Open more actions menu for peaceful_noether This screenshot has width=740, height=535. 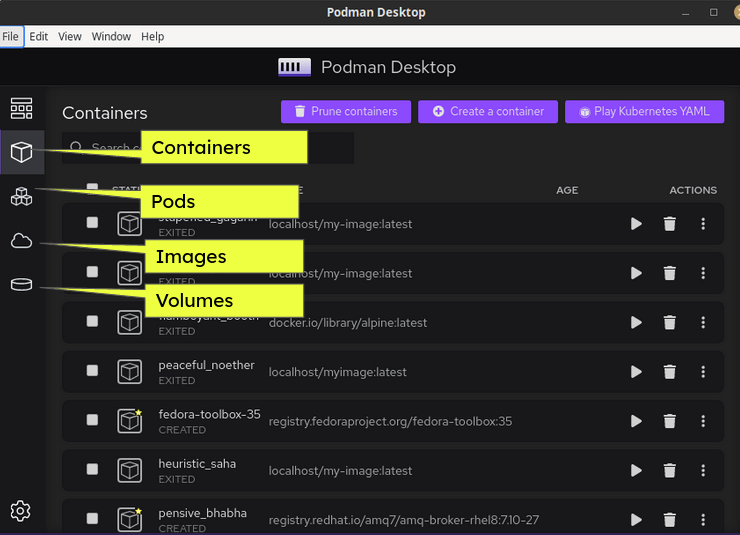[x=703, y=372]
